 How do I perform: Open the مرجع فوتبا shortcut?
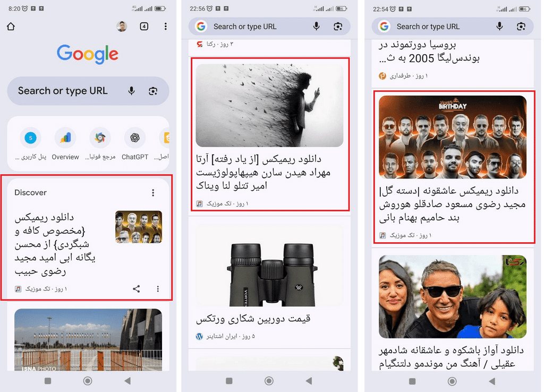(100, 138)
